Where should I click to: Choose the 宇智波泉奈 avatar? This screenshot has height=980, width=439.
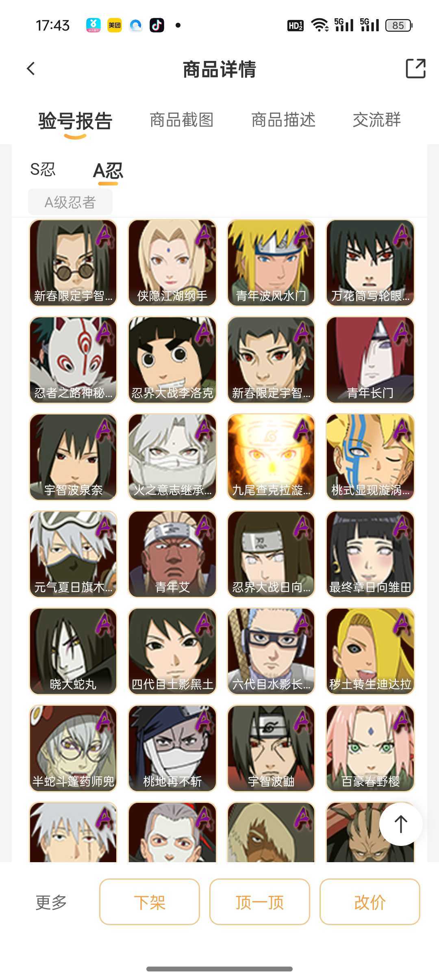pos(73,457)
